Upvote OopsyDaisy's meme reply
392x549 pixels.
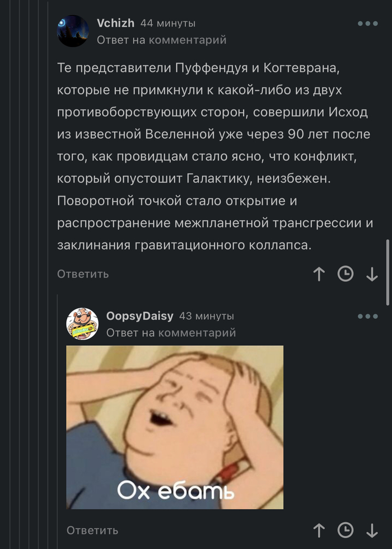point(319,531)
